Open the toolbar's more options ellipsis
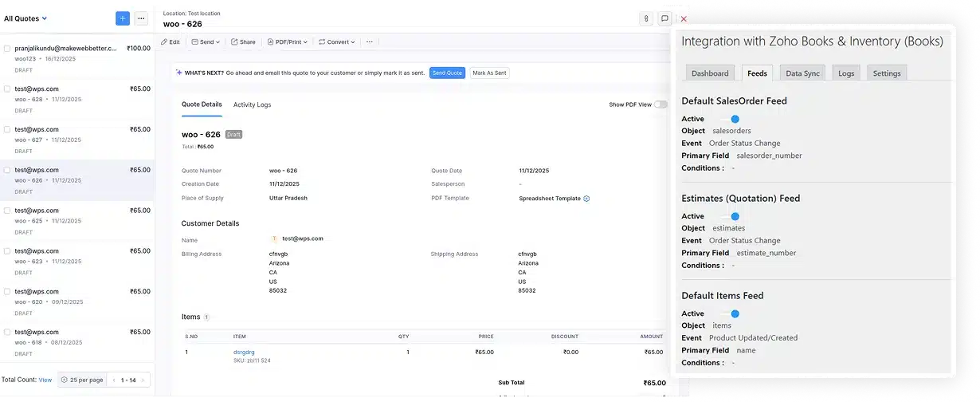The height and width of the screenshot is (402, 980). click(x=370, y=41)
